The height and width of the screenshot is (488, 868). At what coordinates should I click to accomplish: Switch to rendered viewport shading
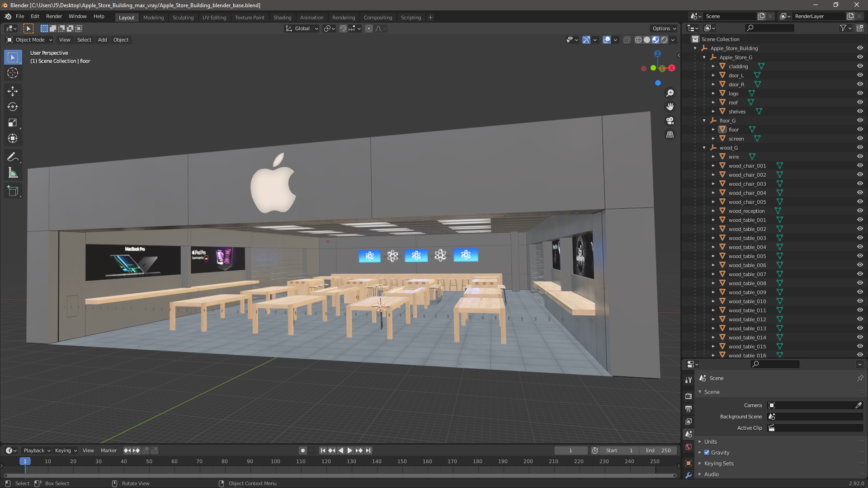664,40
